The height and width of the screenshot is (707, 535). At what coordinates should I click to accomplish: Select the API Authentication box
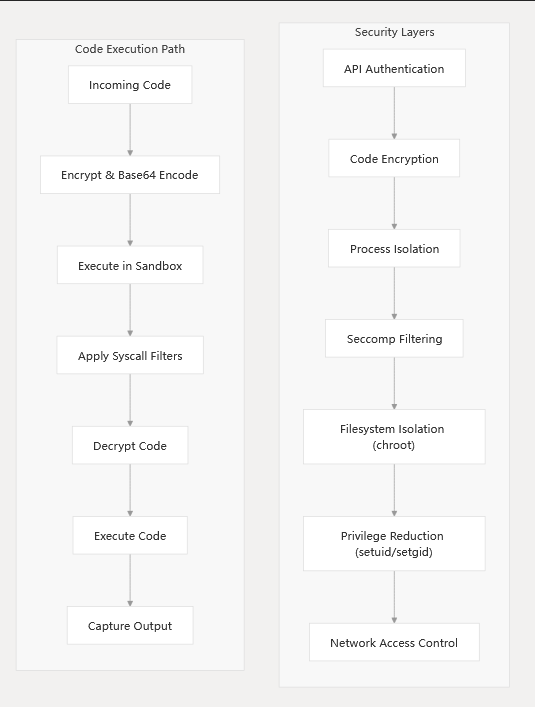coord(394,68)
